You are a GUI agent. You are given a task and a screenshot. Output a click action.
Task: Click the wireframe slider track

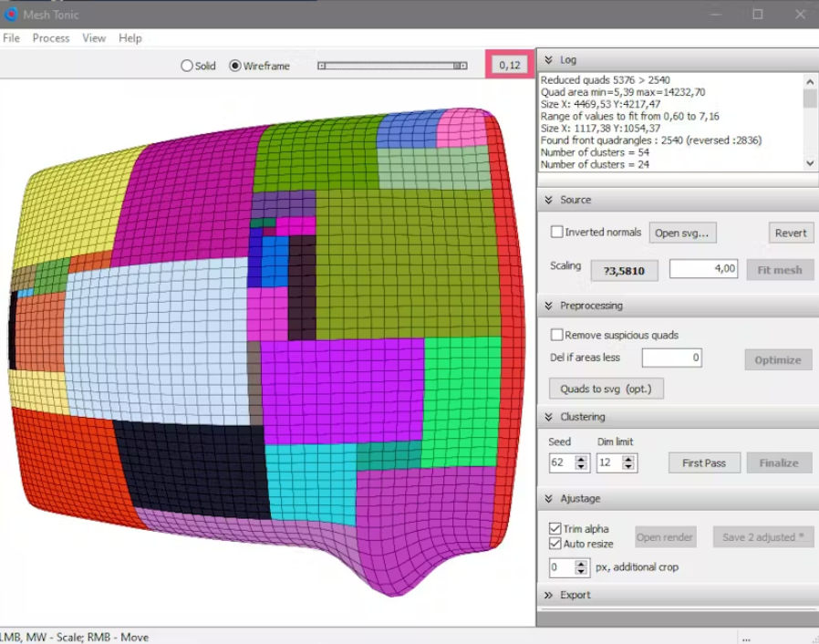click(x=392, y=66)
